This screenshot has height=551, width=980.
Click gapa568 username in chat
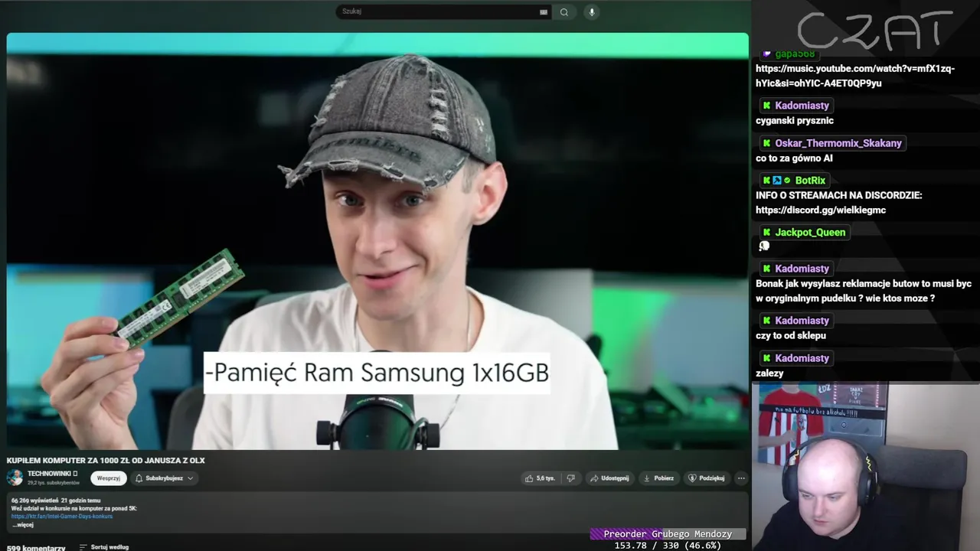coord(795,54)
